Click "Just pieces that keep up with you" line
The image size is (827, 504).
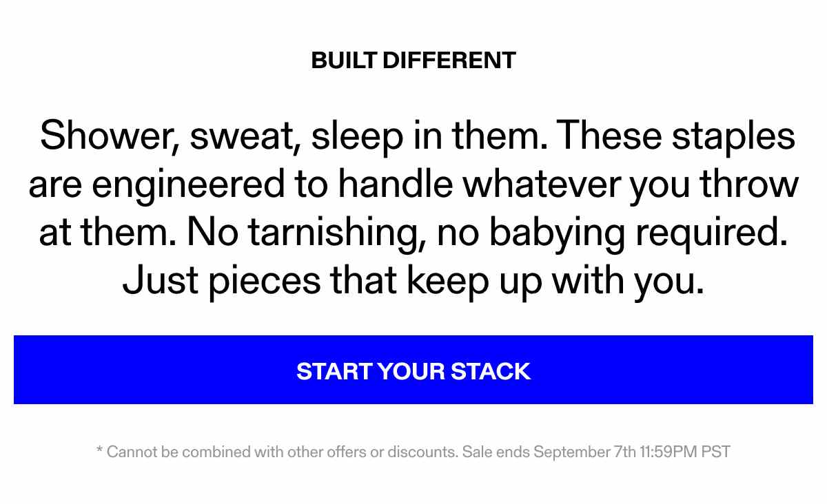pos(413,281)
